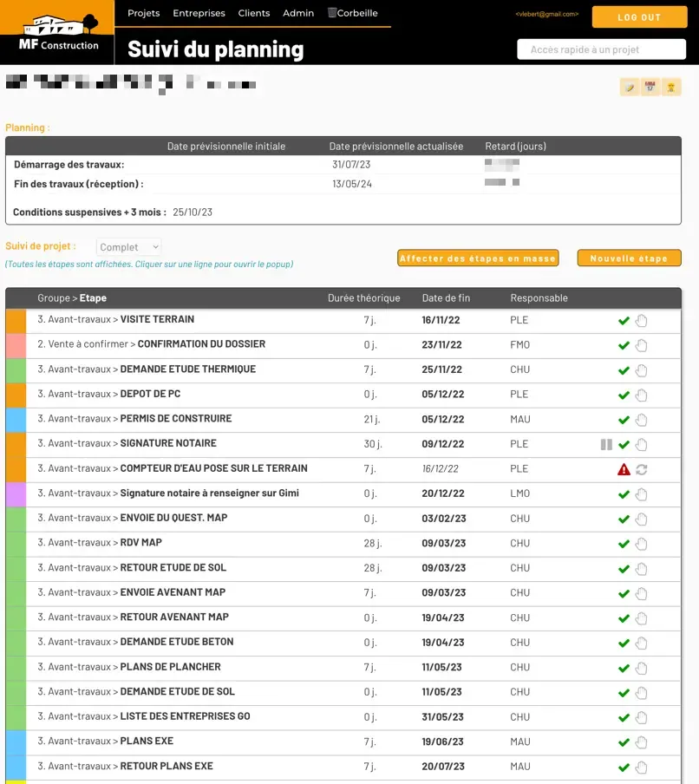
Task: Click the green checkmark on Signature notaire Gimi row
Action: pos(624,494)
